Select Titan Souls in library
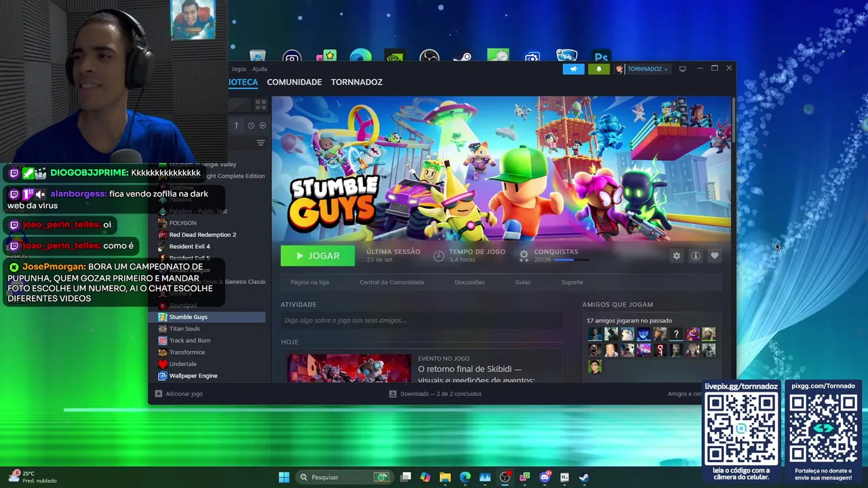This screenshot has height=488, width=868. tap(184, 329)
